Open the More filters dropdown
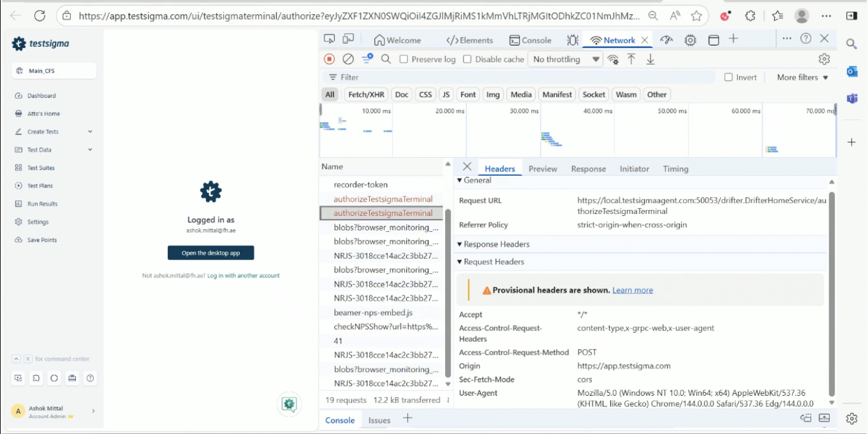The image size is (868, 434). point(803,77)
